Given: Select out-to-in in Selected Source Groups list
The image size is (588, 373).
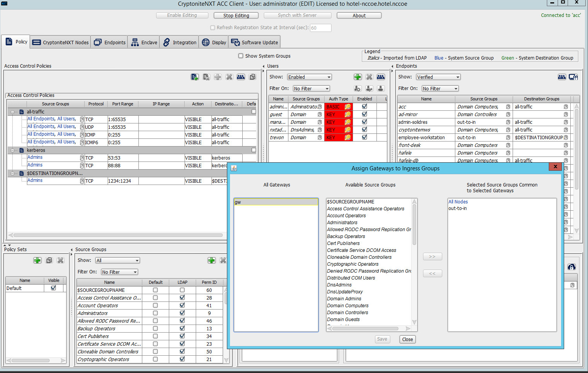Looking at the screenshot, I should (x=458, y=208).
